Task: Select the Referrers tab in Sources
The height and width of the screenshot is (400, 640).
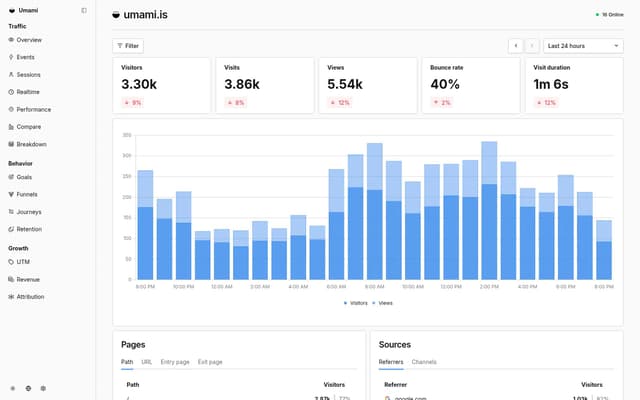Action: click(x=391, y=362)
